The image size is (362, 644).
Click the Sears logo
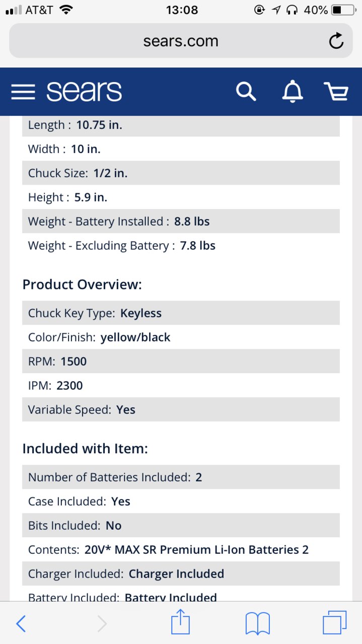[84, 92]
